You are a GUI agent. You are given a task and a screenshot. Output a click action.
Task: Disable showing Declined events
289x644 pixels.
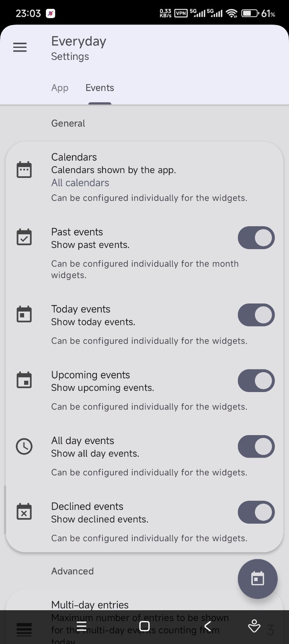(256, 512)
